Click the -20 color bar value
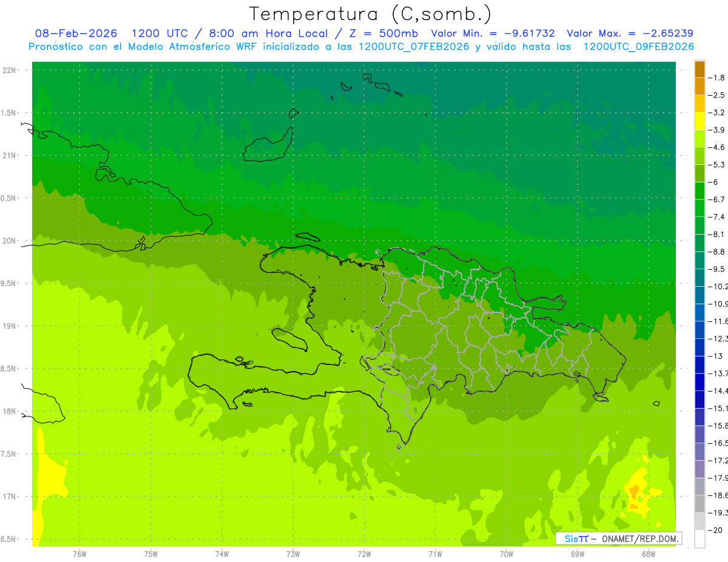728x562 pixels. point(716,530)
